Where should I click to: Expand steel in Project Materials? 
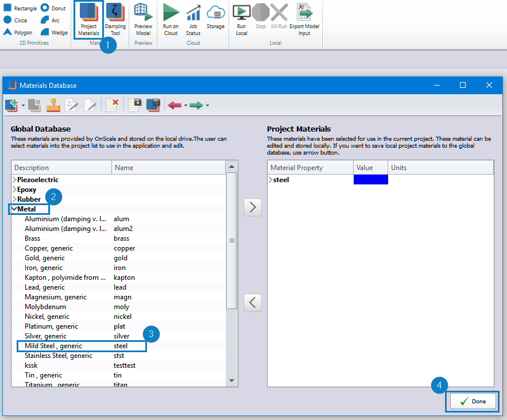tap(270, 180)
